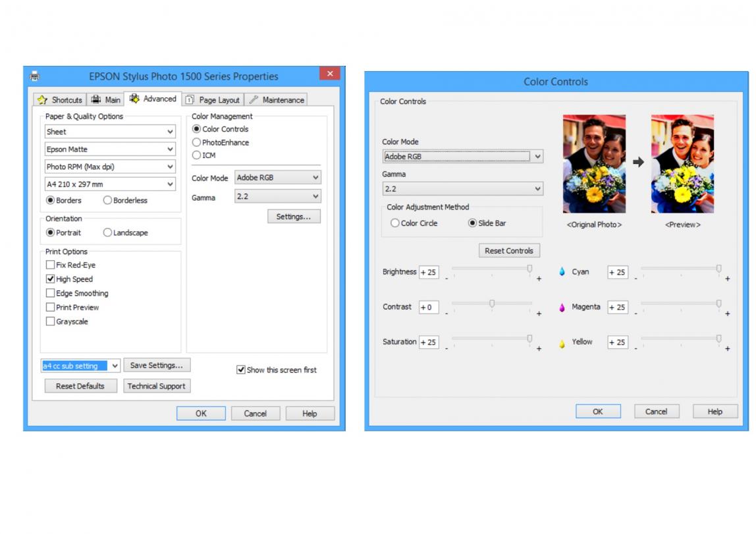Open Color Mode dropdown in Properties window
The height and width of the screenshot is (534, 756).
[x=278, y=177]
